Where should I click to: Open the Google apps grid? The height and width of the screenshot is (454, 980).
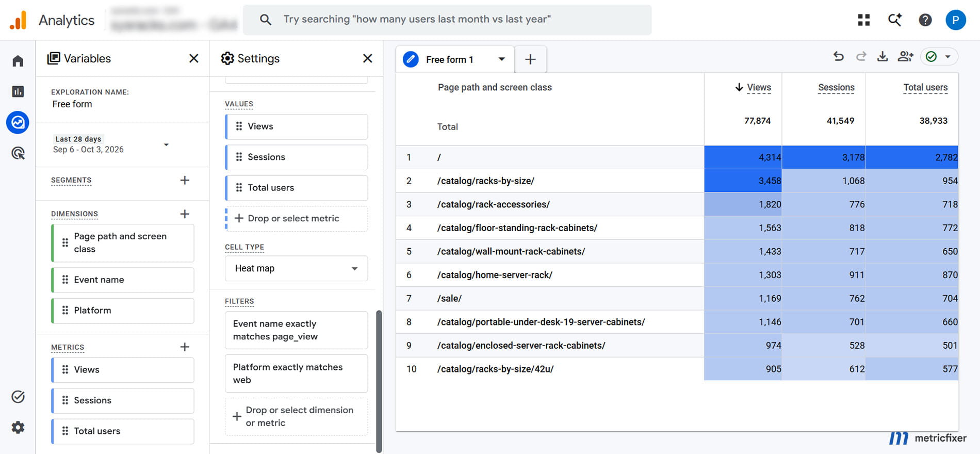864,20
